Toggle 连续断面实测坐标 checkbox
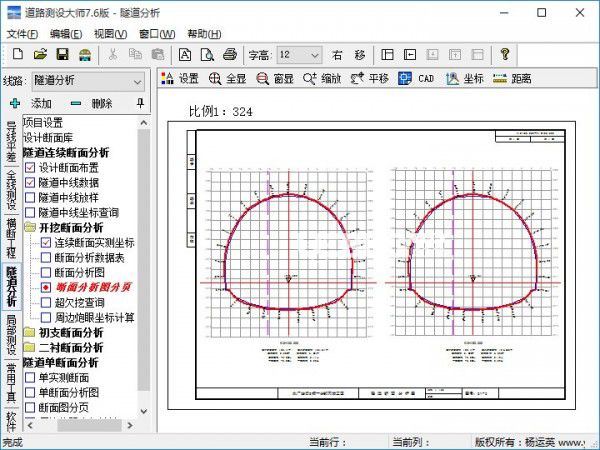600x450 pixels. [46, 243]
